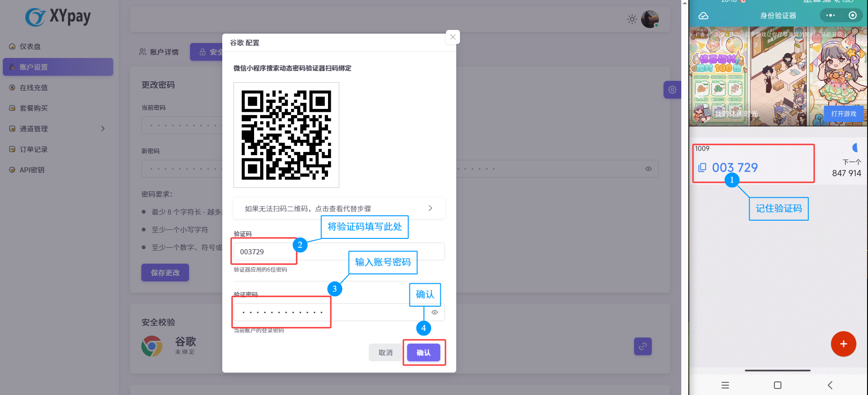Click the floating settings gear icon

click(x=672, y=90)
